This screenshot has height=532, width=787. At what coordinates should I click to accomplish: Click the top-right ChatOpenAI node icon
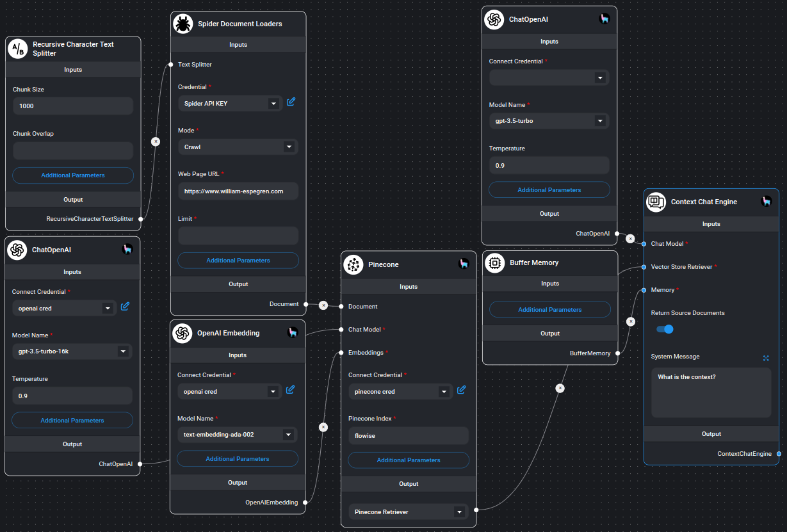pos(494,19)
